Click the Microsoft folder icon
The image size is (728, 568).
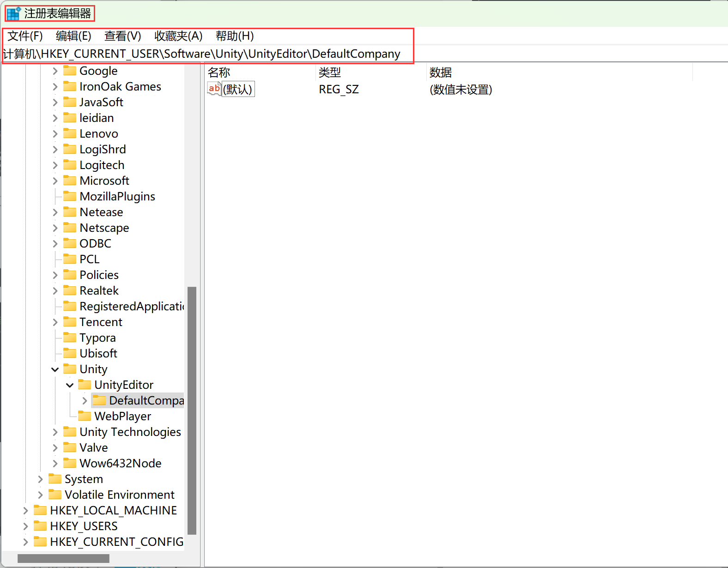tap(70, 181)
